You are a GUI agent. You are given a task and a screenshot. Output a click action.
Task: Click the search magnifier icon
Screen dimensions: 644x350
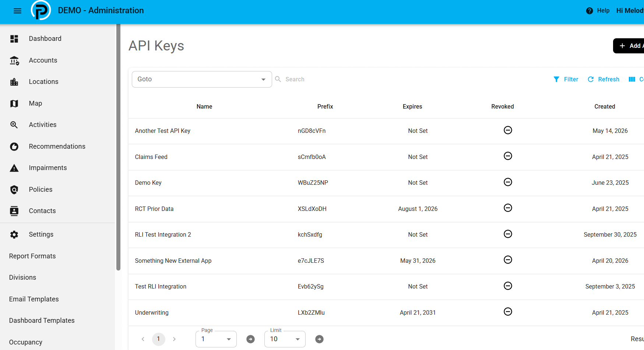(278, 79)
